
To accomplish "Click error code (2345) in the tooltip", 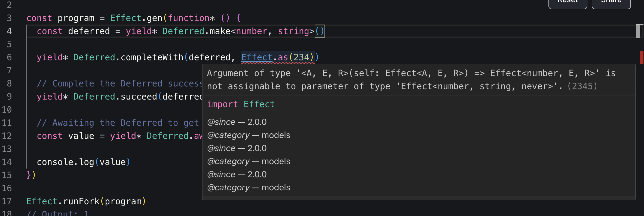I will point(582,86).
